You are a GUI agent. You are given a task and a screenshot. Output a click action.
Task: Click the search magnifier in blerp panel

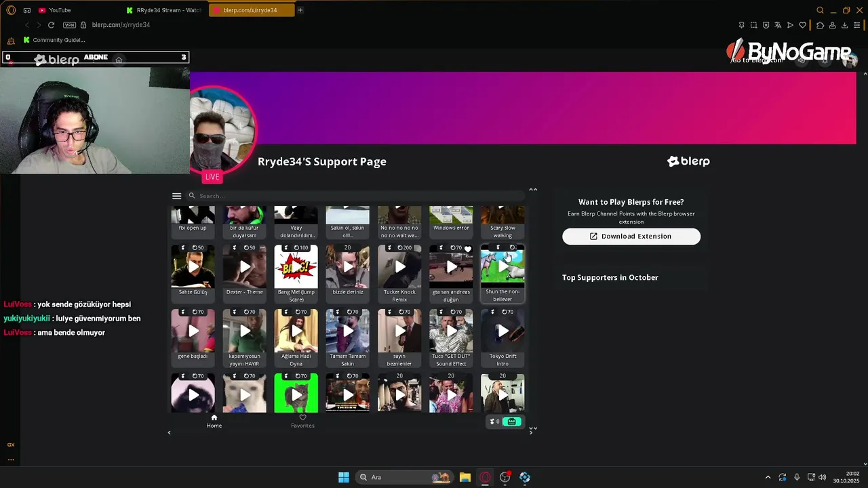pos(192,196)
